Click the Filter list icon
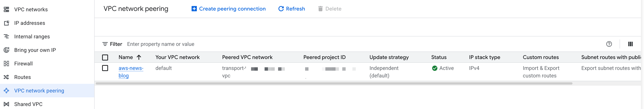644x109 pixels. [x=105, y=44]
